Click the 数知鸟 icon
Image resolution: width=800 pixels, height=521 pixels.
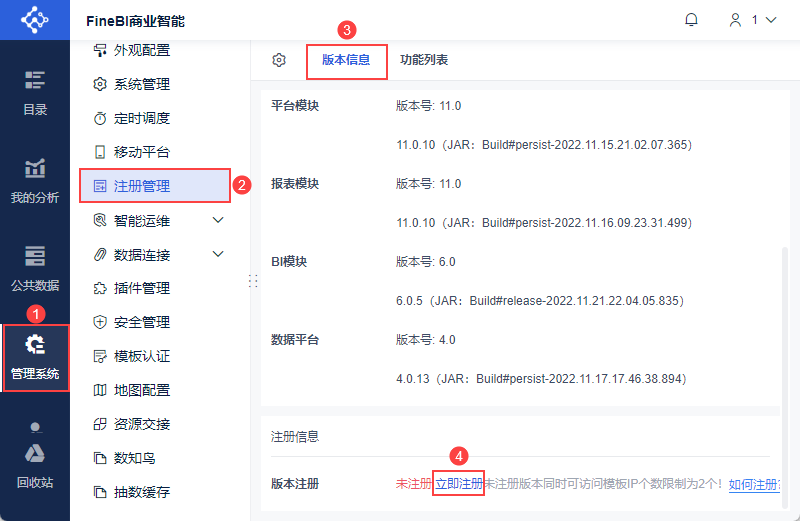tap(100, 458)
